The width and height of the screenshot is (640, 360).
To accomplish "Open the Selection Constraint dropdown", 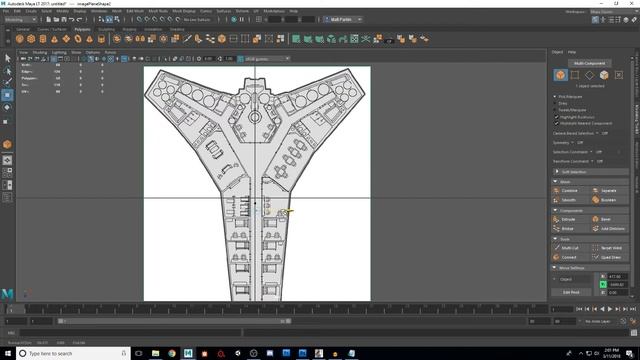I will click(591, 152).
